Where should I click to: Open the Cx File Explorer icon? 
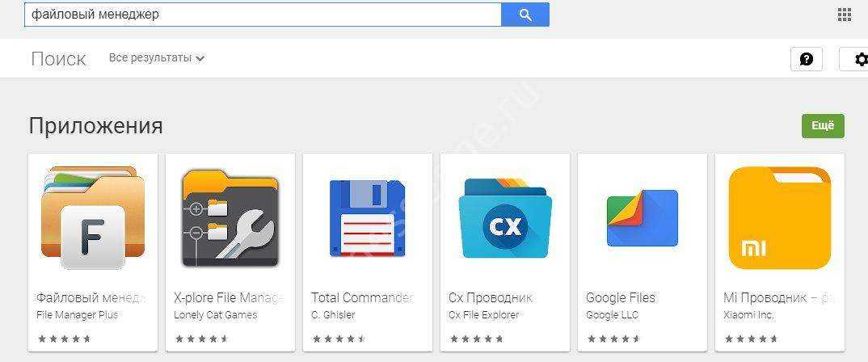point(505,218)
